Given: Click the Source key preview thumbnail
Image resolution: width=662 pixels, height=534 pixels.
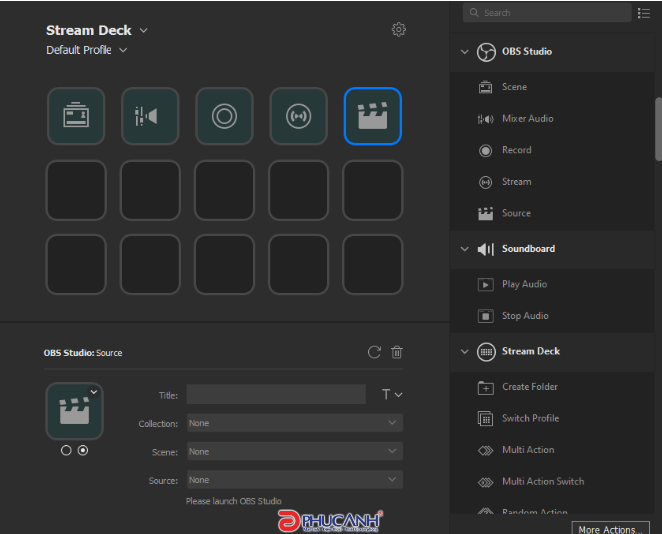Looking at the screenshot, I should (x=75, y=411).
